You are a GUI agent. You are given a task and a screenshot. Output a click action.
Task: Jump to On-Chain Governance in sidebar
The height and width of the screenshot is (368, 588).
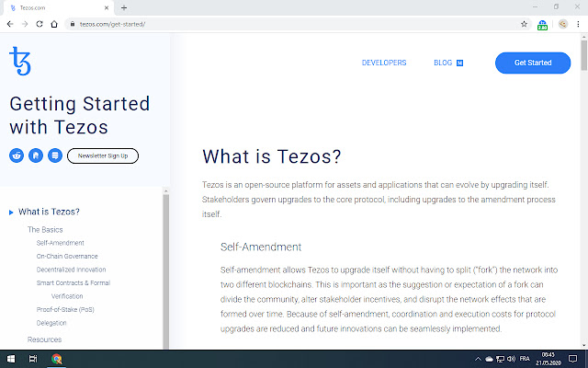click(x=67, y=256)
